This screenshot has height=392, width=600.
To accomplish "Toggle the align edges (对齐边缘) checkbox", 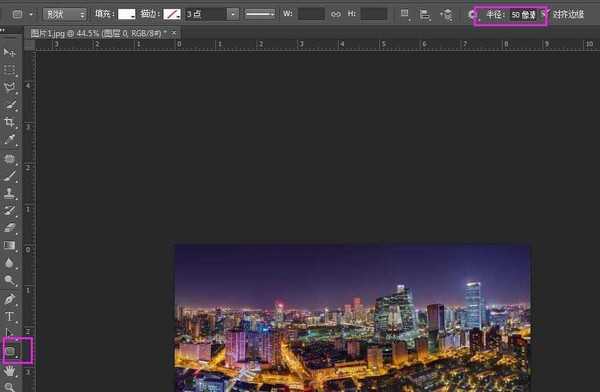I will pyautogui.click(x=544, y=14).
